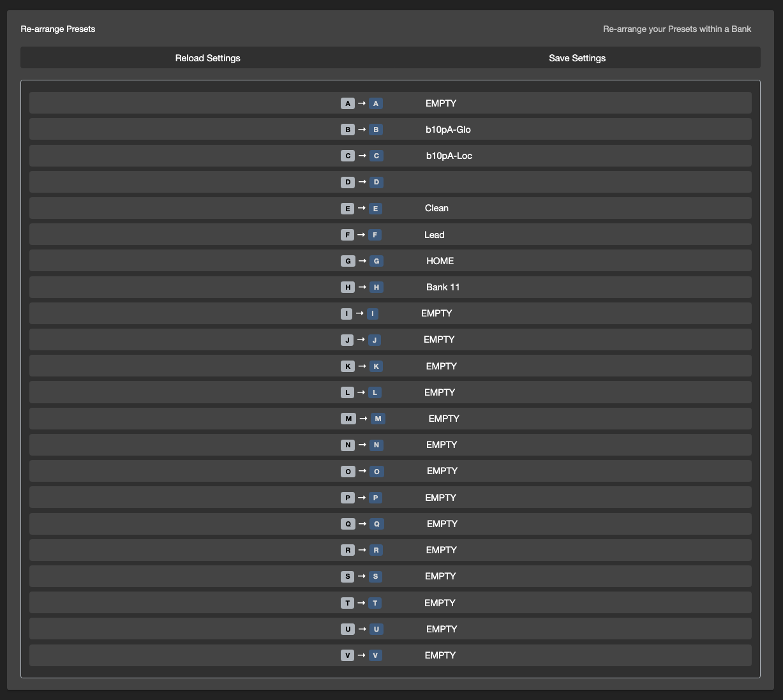
Task: Select the Clean preset in slot E
Action: (x=436, y=208)
